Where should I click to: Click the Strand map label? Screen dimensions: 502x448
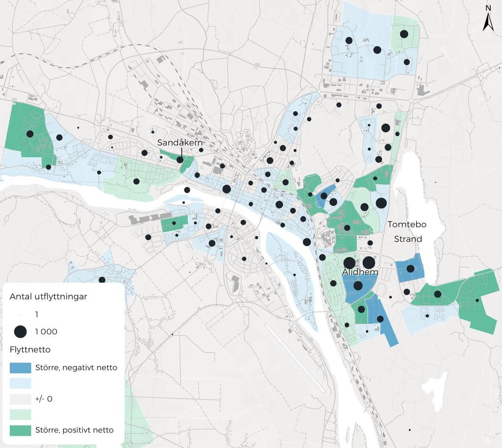pyautogui.click(x=408, y=239)
